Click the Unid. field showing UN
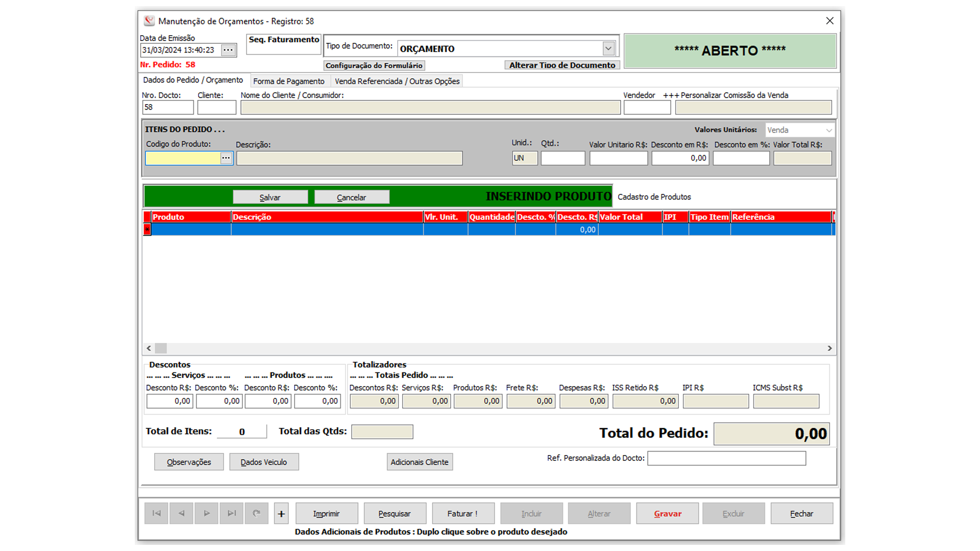Screen dimensions: 980x551 tap(525, 158)
